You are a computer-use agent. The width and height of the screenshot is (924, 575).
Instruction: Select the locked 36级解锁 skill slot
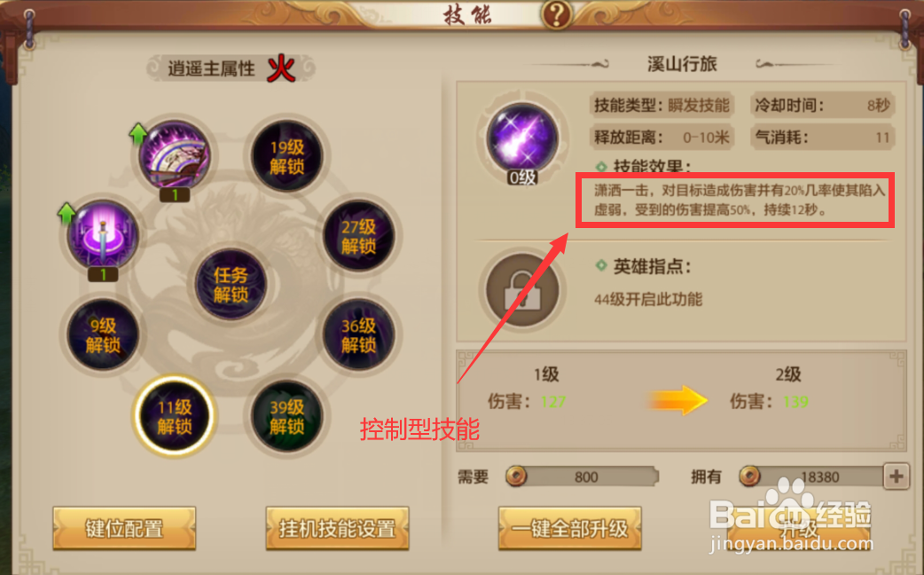[359, 335]
